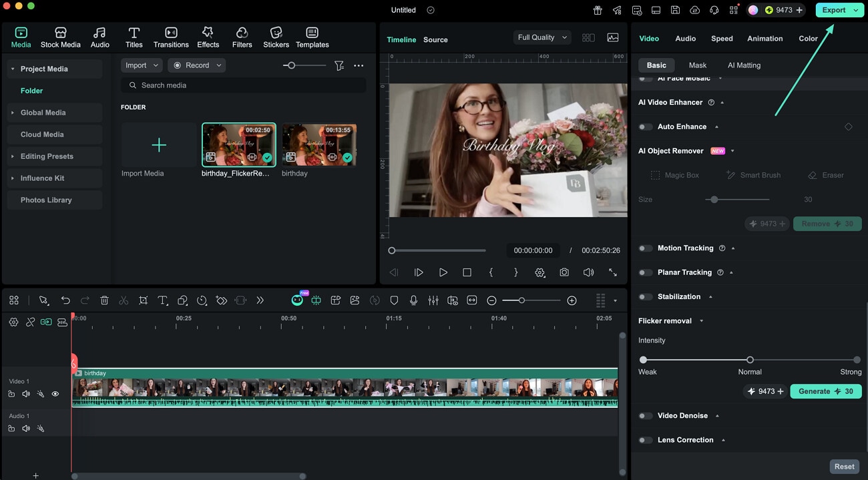Expand the AI Object Remover dropdown
This screenshot has width=868, height=480.
click(732, 150)
